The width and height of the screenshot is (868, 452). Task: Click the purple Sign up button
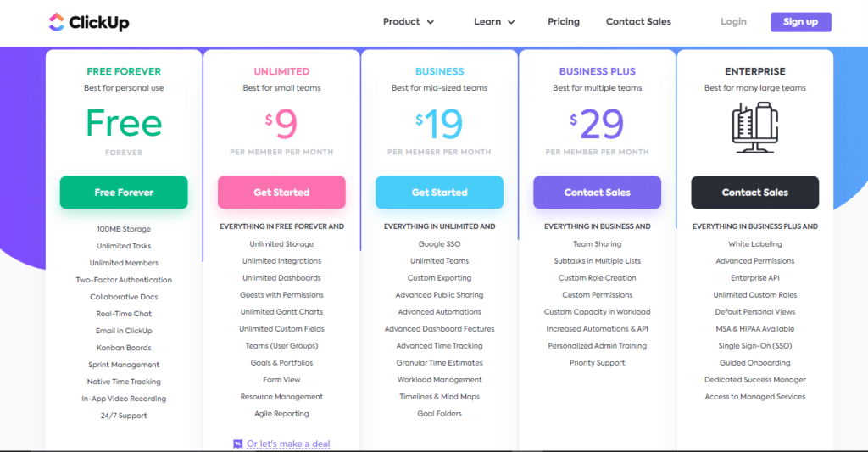click(x=800, y=21)
